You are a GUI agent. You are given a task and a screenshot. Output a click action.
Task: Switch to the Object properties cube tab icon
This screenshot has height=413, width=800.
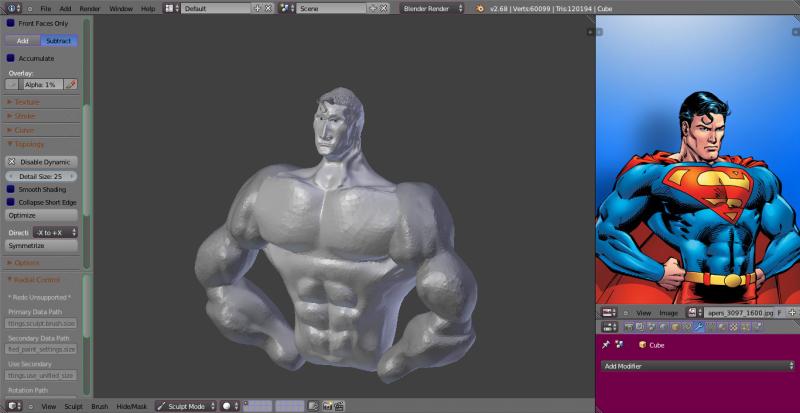(676, 327)
